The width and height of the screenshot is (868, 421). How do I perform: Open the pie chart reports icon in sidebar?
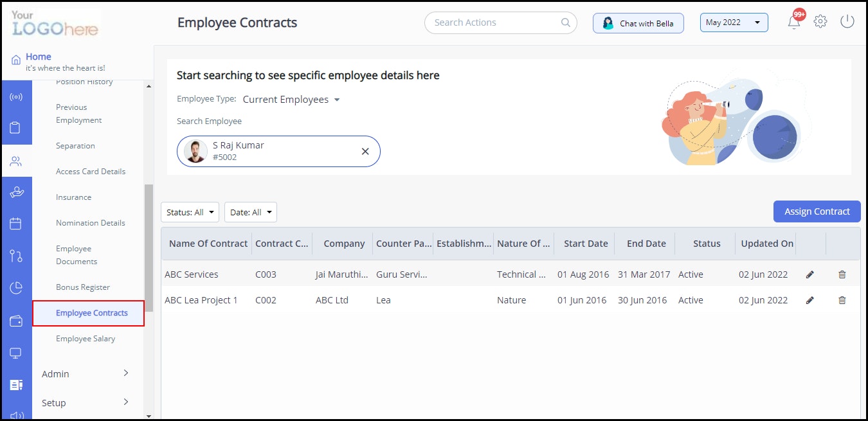[x=16, y=288]
